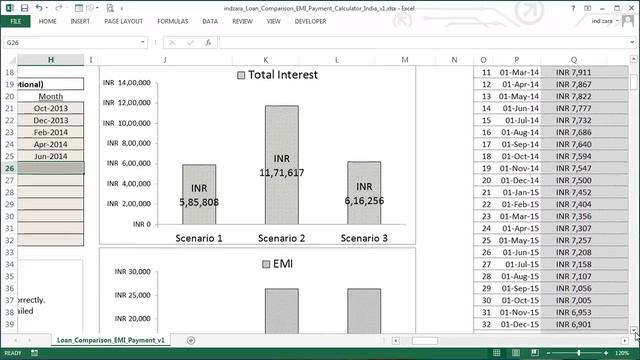Click the previous sheet navigation arrow

16,340
